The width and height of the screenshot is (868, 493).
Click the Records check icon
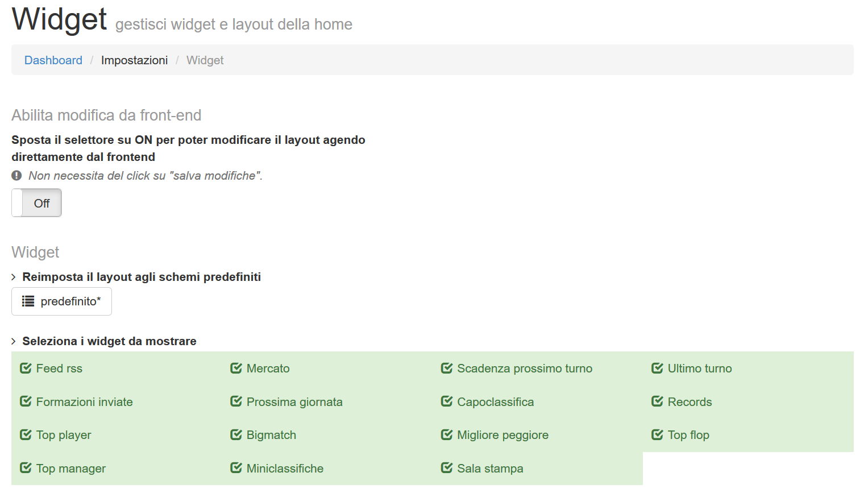657,402
